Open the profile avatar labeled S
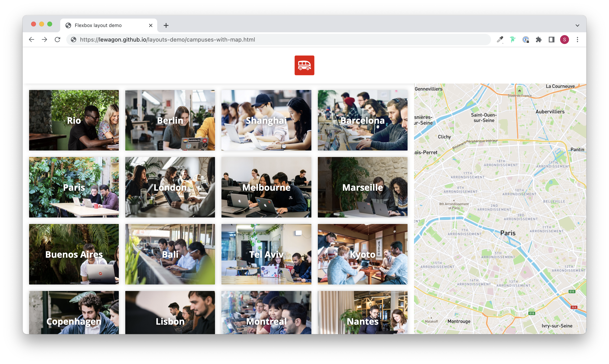609x364 pixels. pyautogui.click(x=564, y=40)
